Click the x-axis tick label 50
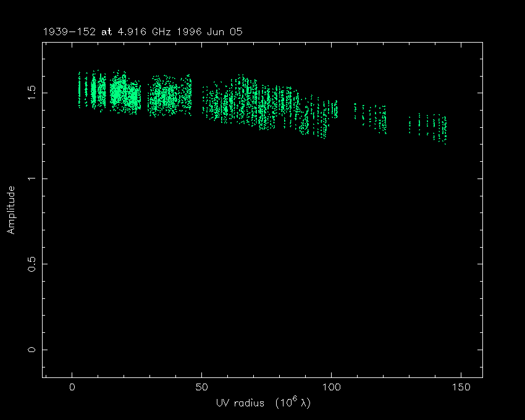 point(201,387)
